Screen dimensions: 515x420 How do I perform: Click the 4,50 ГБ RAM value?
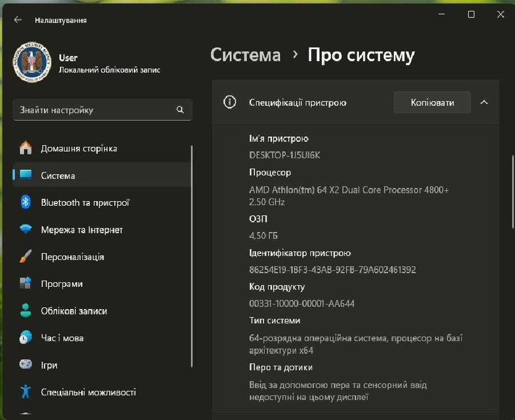click(x=264, y=235)
